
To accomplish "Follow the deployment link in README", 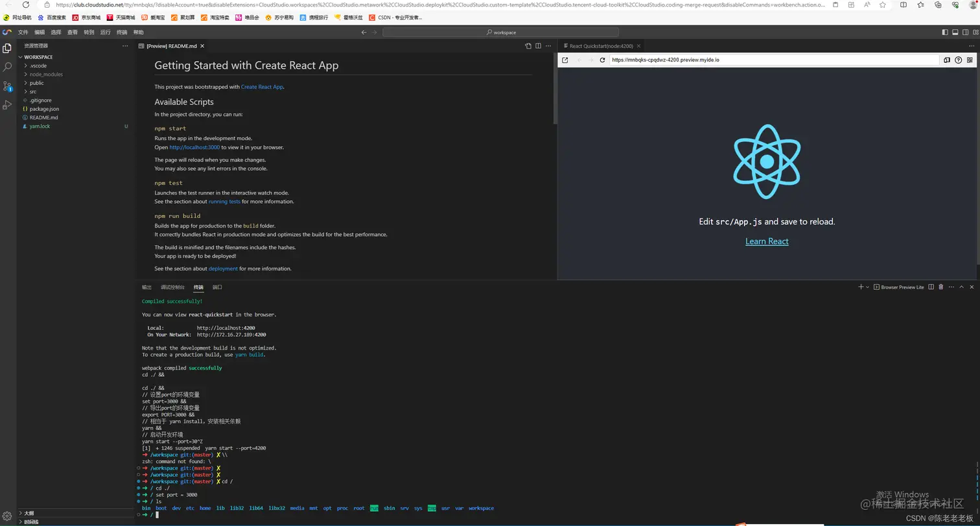I will 223,269.
